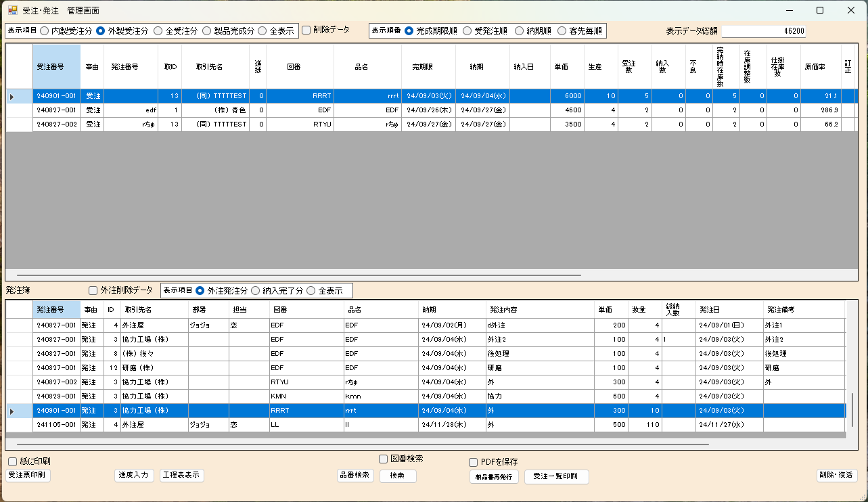868x502 pixels.
Task: Select the 外製受注分 radio button
Action: click(x=122, y=30)
